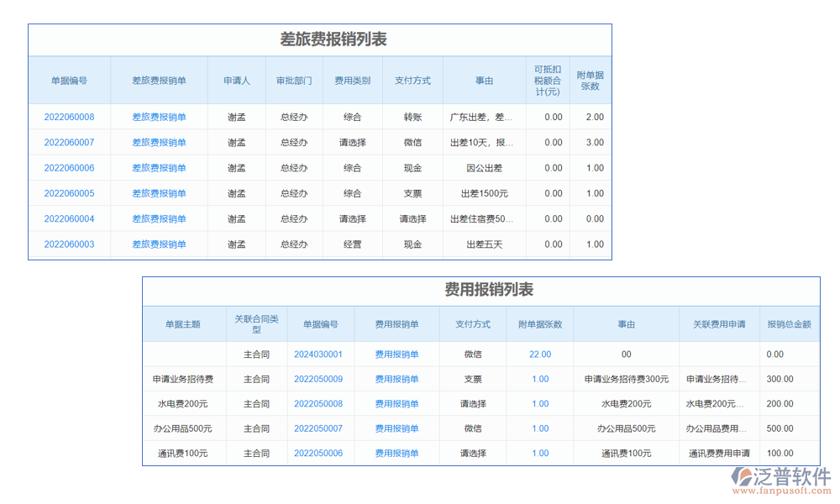The height and width of the screenshot is (504, 840).
Task: Open the 请选择 payment method selector for 2022060004
Action: pos(413,219)
